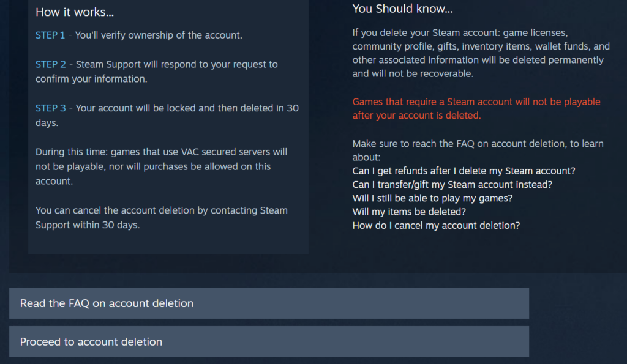Select the STEP 3 label

tap(50, 108)
